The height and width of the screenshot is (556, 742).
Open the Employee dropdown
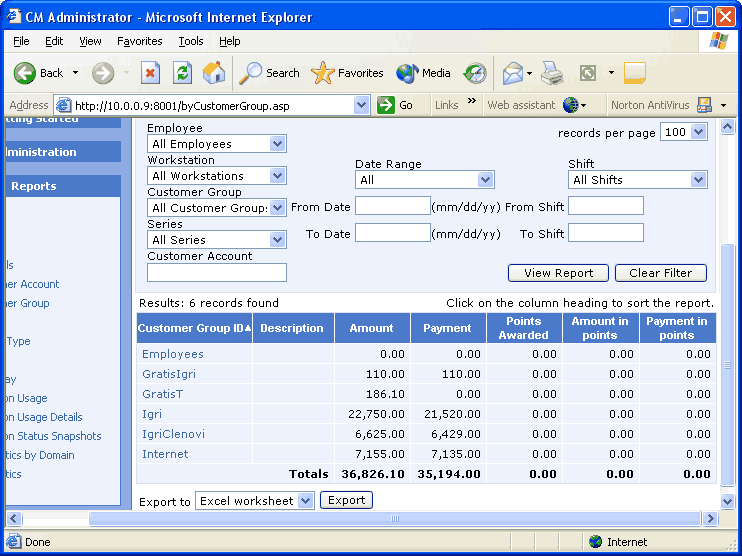pyautogui.click(x=277, y=143)
